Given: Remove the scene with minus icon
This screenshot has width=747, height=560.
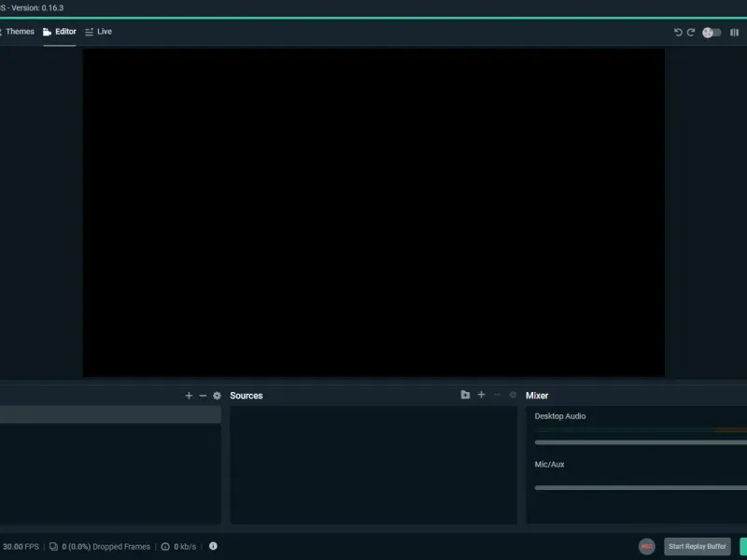Looking at the screenshot, I should pos(203,396).
